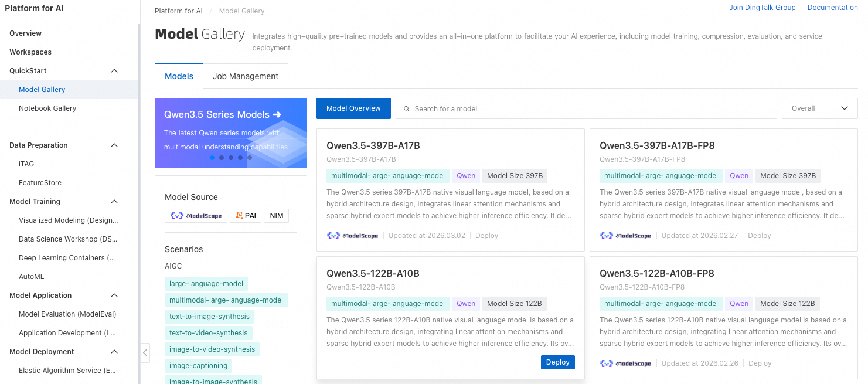Screen dimensions: 868x384
Task: Select fifth carousel dot on banner
Action: pyautogui.click(x=250, y=158)
